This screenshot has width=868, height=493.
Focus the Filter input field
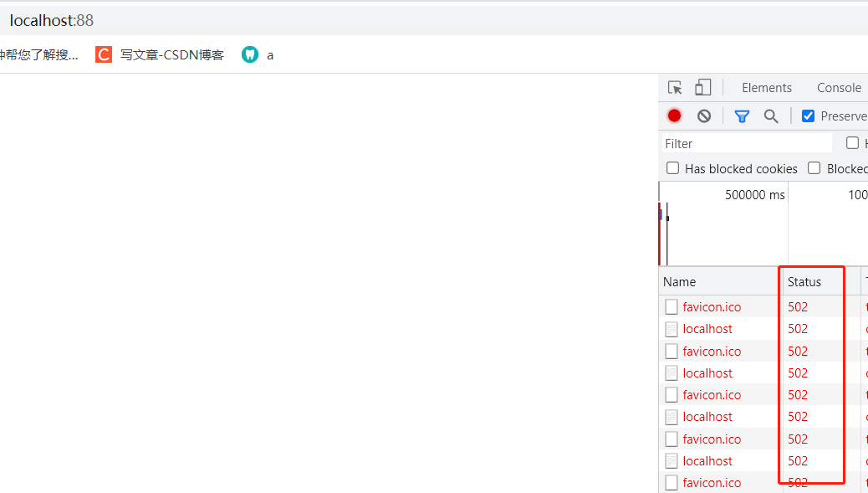pyautogui.click(x=747, y=143)
